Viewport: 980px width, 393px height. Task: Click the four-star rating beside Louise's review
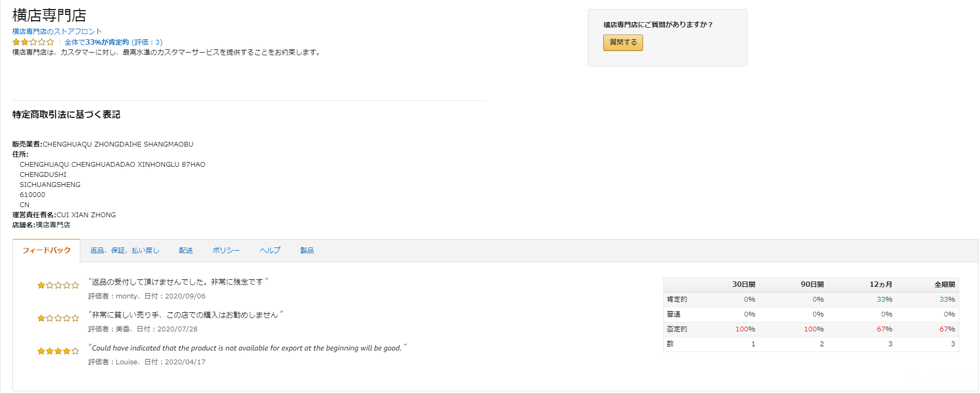58,351
